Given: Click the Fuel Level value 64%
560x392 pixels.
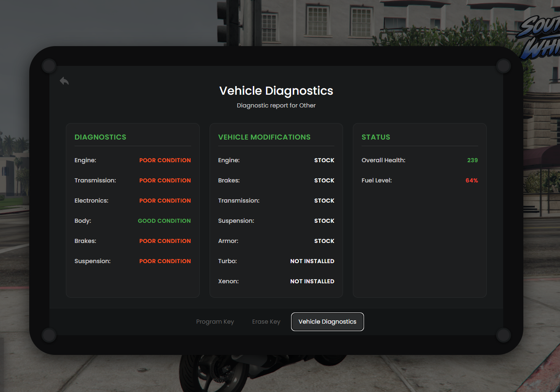Looking at the screenshot, I should click(472, 180).
